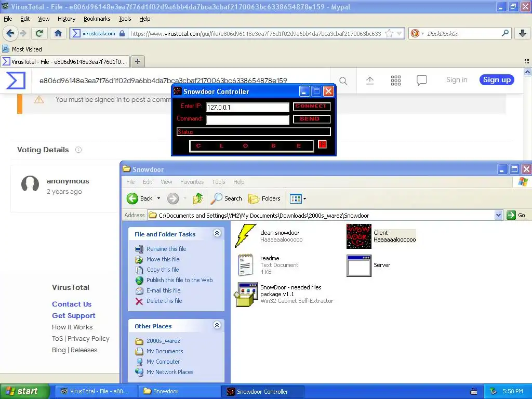Image resolution: width=532 pixels, height=399 pixels.
Task: Click the VirusTotal upload file icon
Action: pos(370,81)
